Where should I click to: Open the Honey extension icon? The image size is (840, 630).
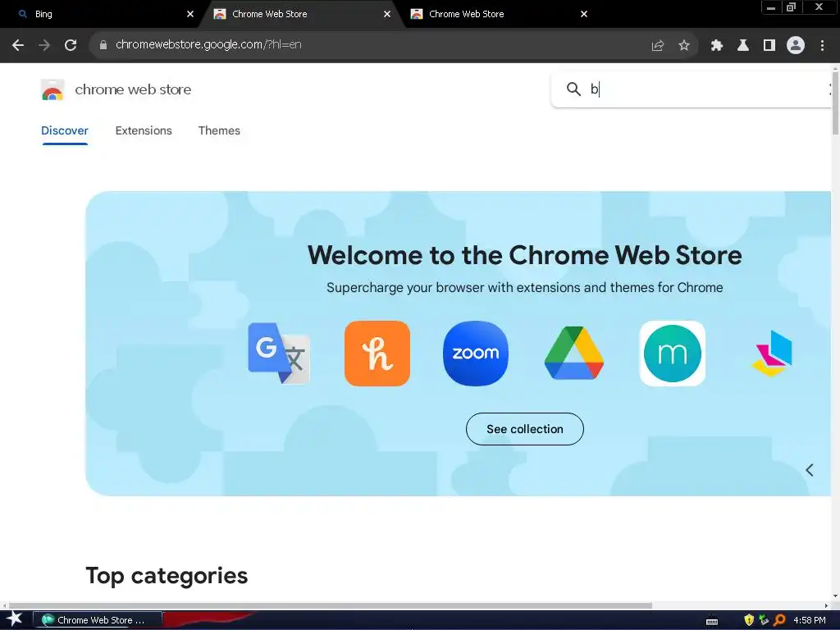coord(377,353)
